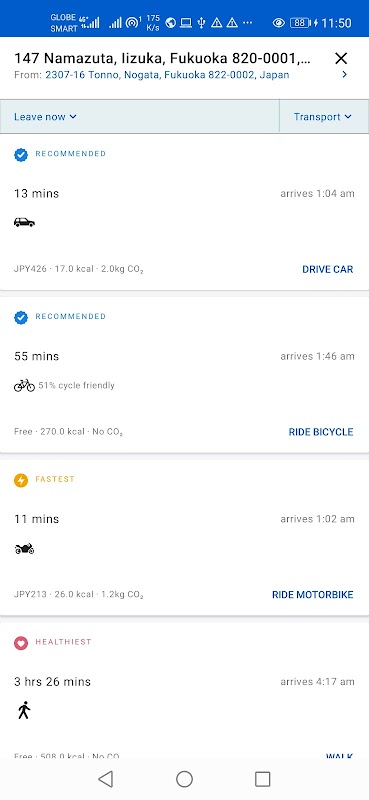This screenshot has height=800, width=369.
Task: Tap the motorbike icon in fastest route
Action: click(24, 548)
